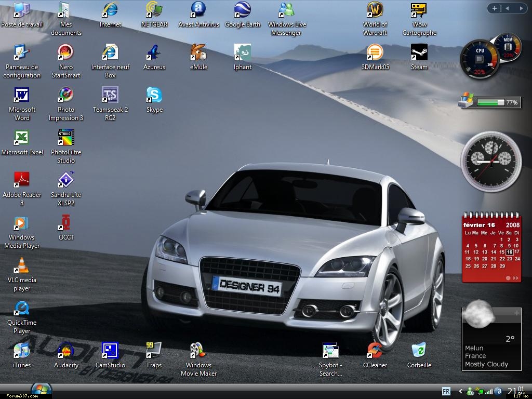The image size is (532, 399).
Task: Open the Wow Cartographe shortcut
Action: (419, 10)
